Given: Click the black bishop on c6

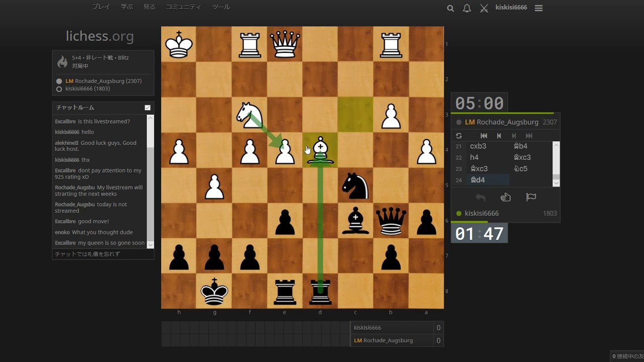Looking at the screenshot, I should point(355,221).
